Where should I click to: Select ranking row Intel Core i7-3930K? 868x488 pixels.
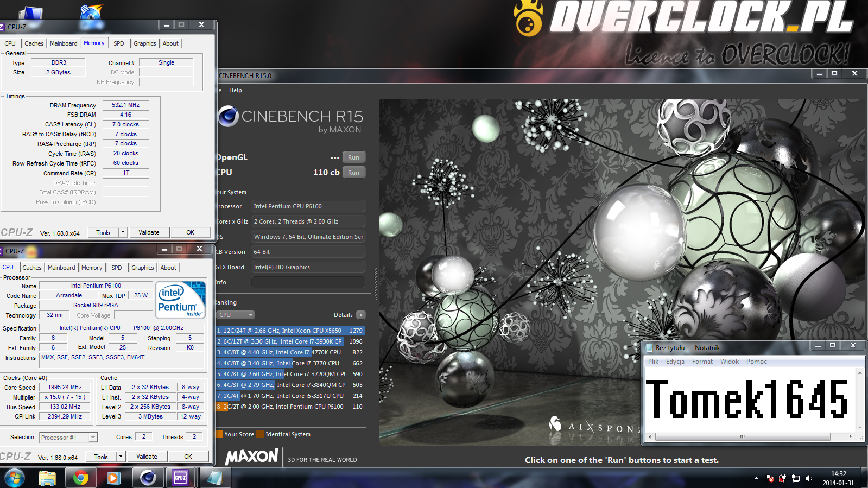[x=290, y=341]
